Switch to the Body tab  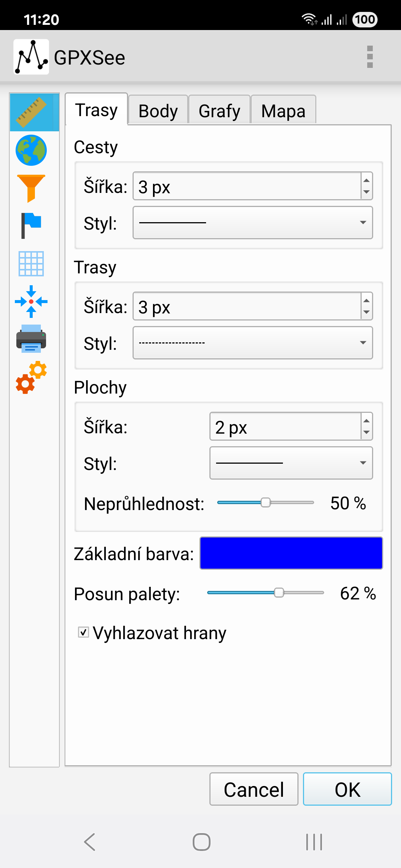coord(158,110)
